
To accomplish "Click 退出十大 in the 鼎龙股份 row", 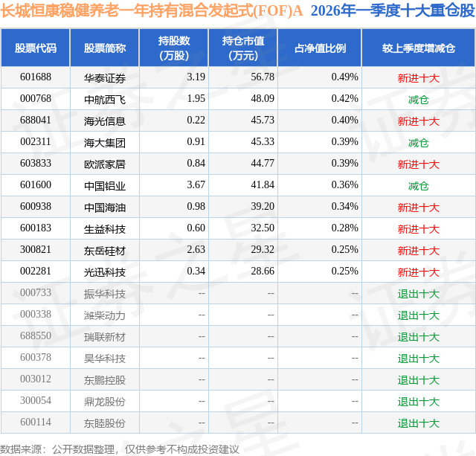I will pos(419,402).
